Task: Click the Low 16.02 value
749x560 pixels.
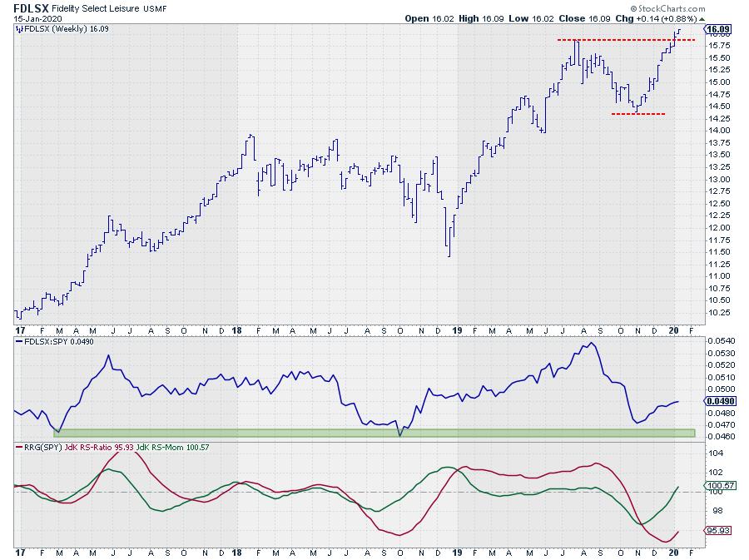Action: point(531,18)
